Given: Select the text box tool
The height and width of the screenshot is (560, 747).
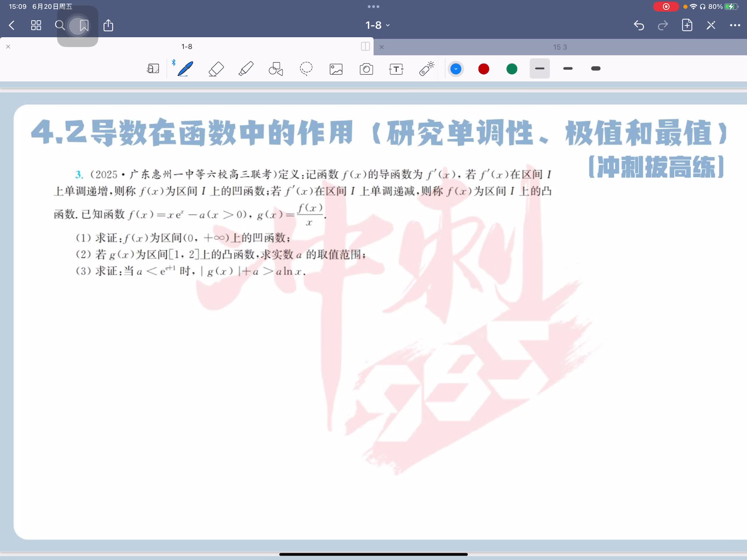Looking at the screenshot, I should pyautogui.click(x=396, y=69).
